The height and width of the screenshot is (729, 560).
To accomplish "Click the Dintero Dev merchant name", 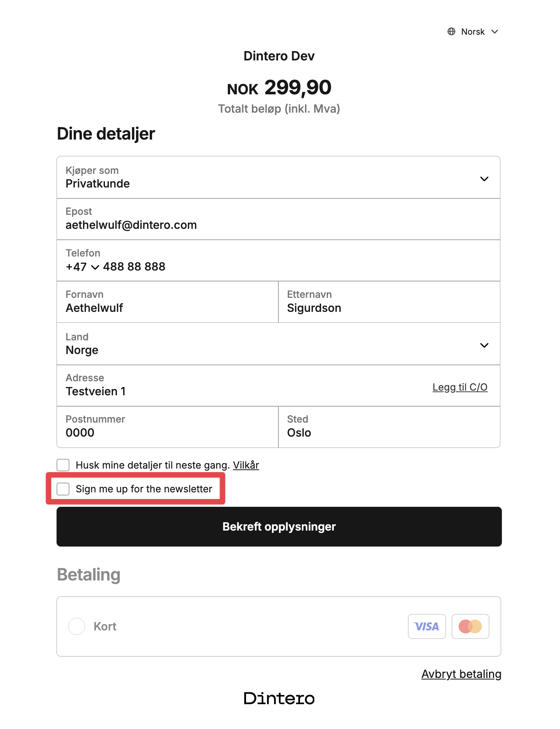I will (279, 56).
